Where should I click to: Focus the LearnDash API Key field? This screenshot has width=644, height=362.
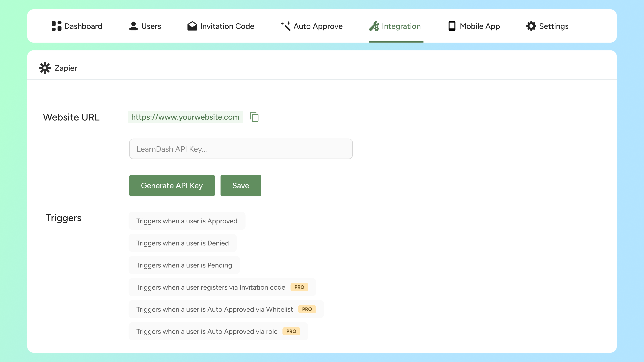(x=241, y=149)
